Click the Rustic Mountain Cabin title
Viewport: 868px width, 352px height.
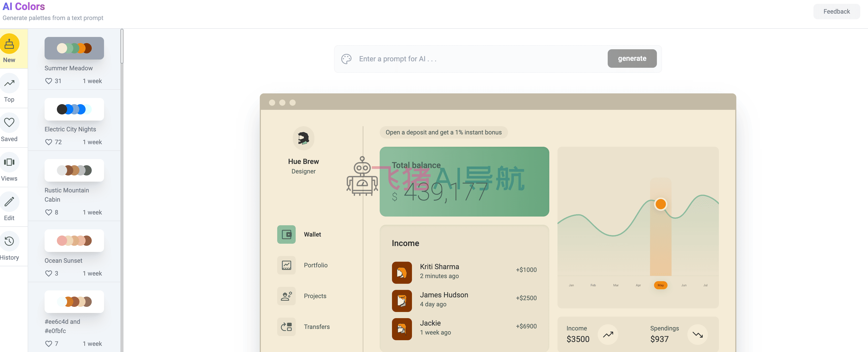[x=67, y=195]
